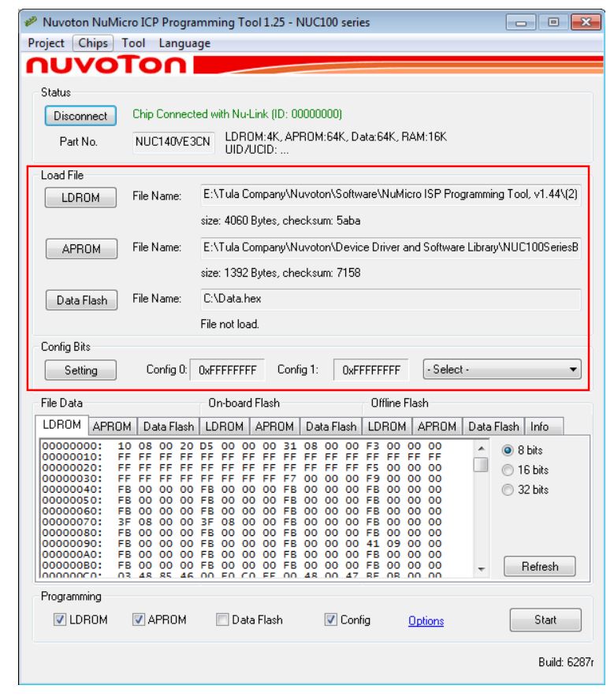
Task: Click the APROM load file button
Action: tap(81, 248)
